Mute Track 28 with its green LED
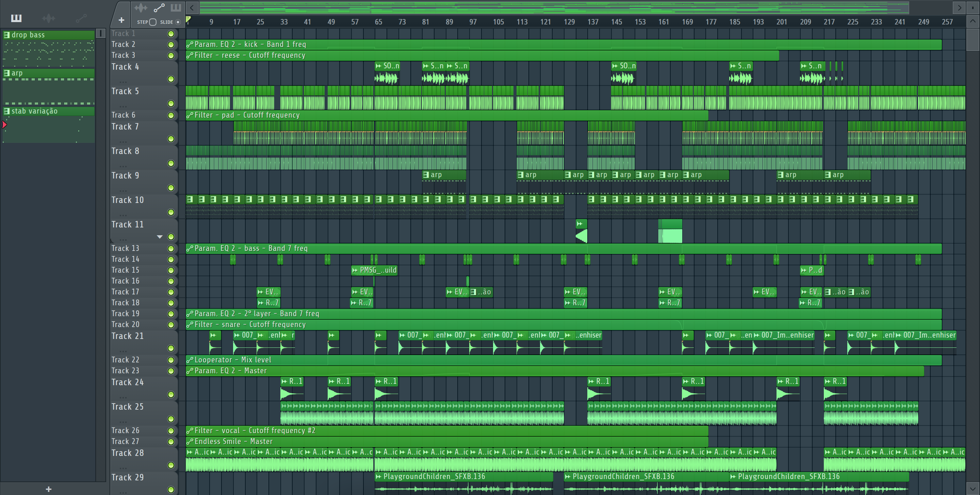This screenshot has height=495, width=980. (171, 465)
